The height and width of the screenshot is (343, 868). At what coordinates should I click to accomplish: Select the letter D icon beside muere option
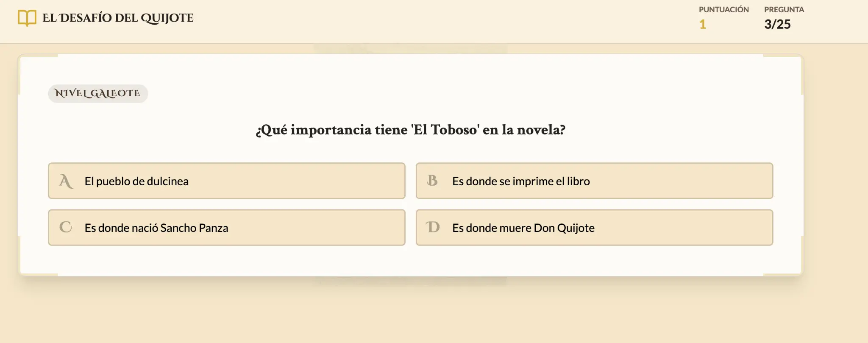(433, 227)
